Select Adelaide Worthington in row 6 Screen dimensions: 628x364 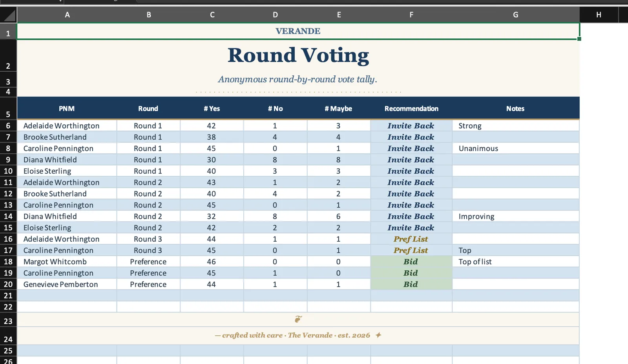[x=67, y=126]
